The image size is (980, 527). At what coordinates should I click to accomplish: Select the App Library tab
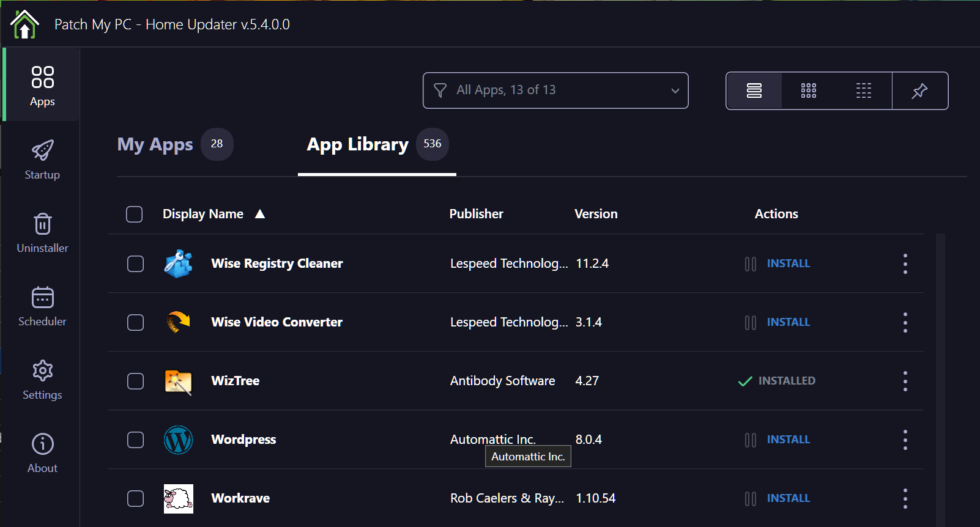[358, 144]
